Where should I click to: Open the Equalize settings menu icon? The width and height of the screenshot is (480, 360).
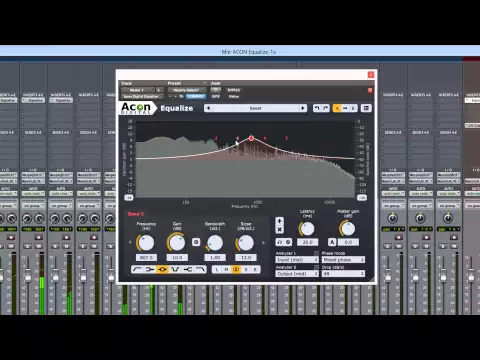coord(366,108)
